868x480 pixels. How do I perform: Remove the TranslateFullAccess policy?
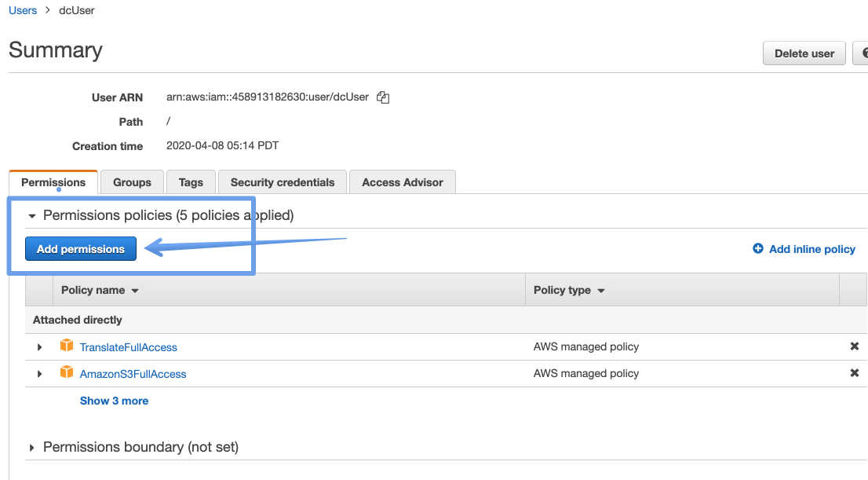pyautogui.click(x=854, y=346)
